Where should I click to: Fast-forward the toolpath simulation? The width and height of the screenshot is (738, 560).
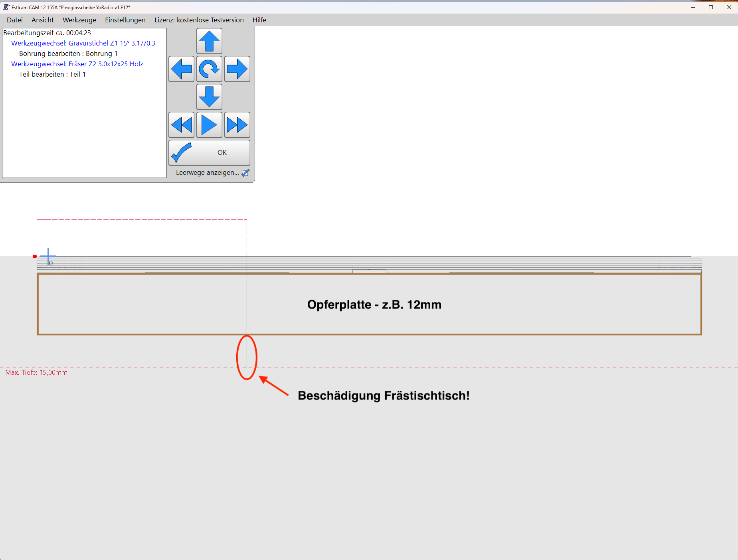[237, 125]
